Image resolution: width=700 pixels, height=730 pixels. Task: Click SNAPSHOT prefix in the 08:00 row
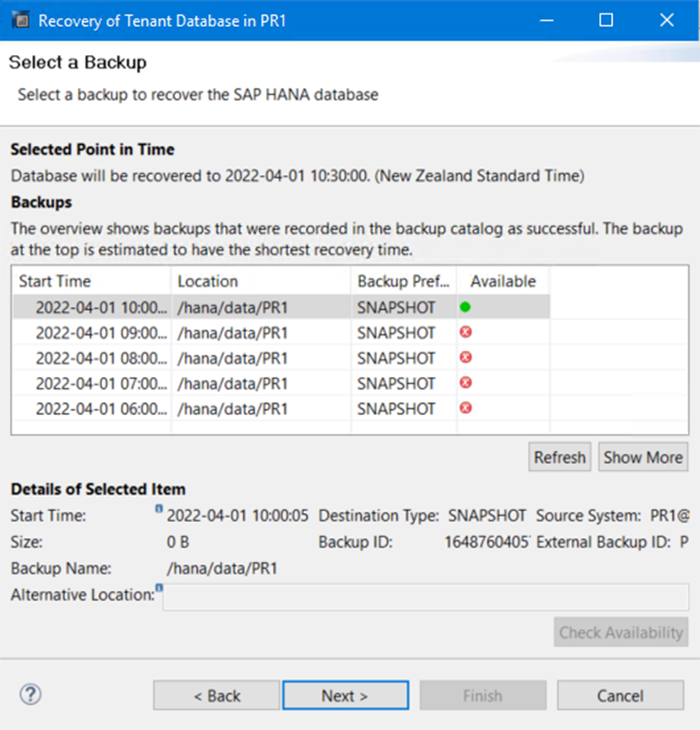point(396,358)
